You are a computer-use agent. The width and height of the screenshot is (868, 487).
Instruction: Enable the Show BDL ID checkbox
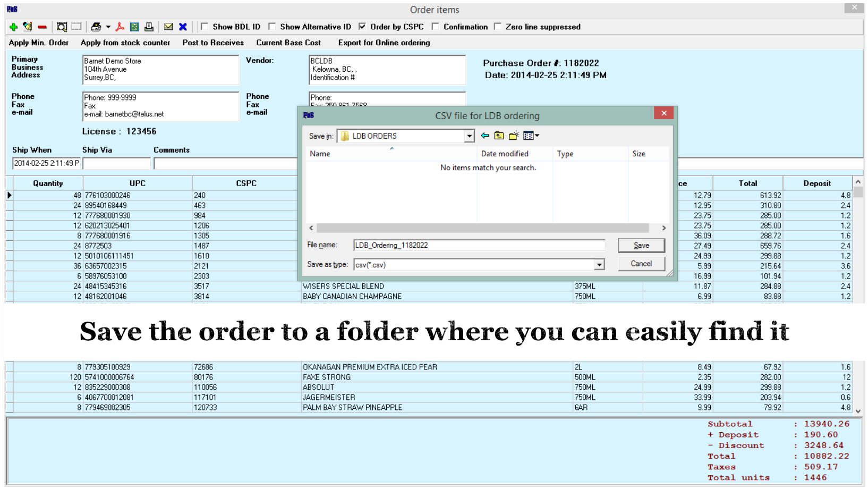(205, 27)
